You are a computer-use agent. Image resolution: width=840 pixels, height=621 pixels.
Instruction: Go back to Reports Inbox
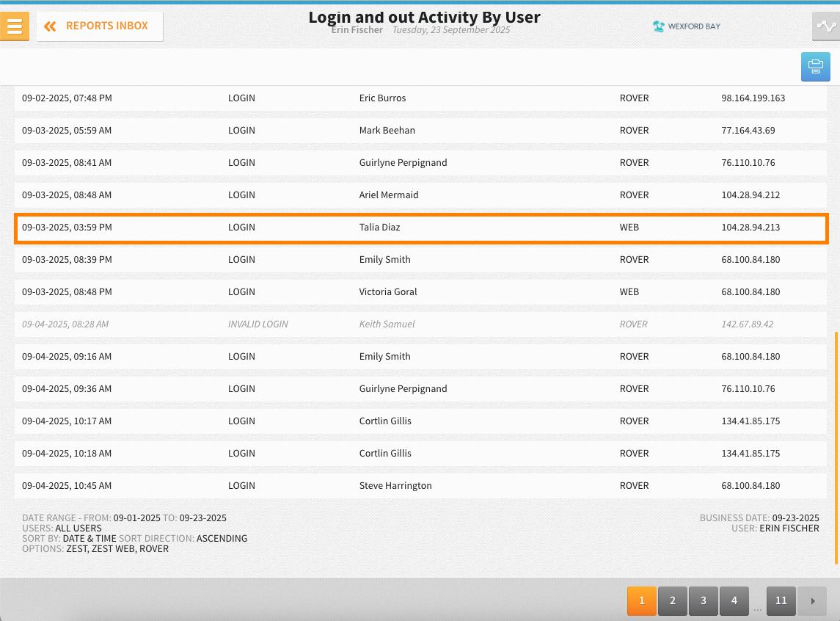(100, 26)
